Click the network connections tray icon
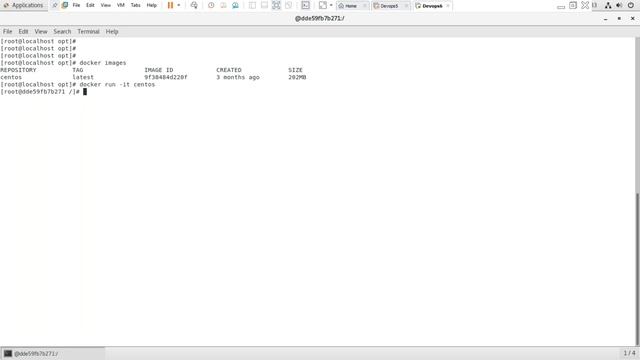The height and width of the screenshot is (360, 640). click(x=608, y=5)
